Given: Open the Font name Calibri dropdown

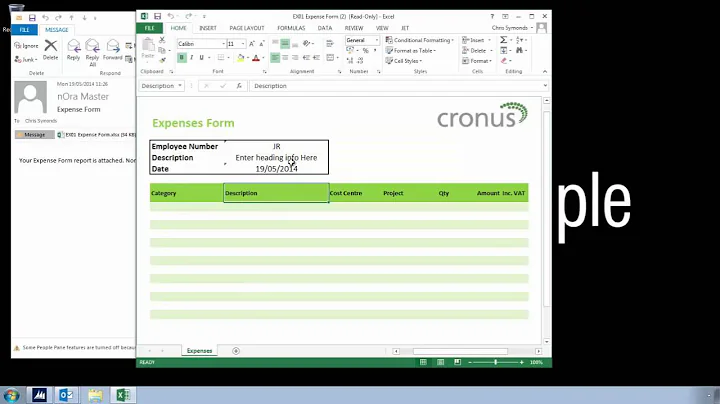Looking at the screenshot, I should point(224,44).
